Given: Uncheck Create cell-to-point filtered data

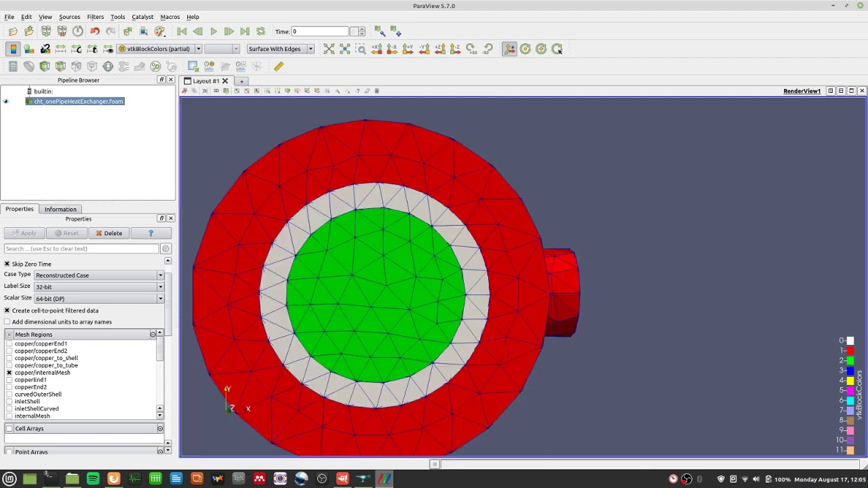Looking at the screenshot, I should click(7, 310).
